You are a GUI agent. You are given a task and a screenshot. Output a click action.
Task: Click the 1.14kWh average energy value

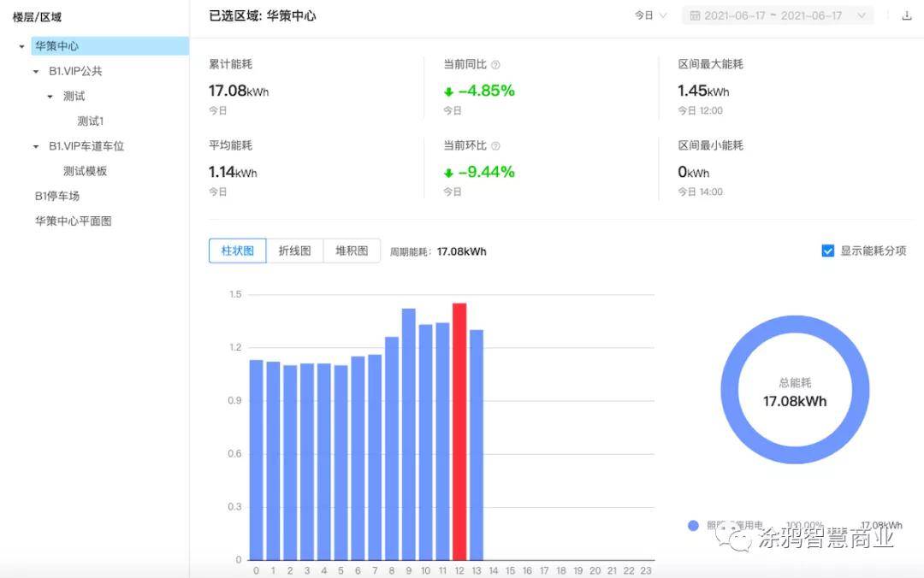point(233,172)
